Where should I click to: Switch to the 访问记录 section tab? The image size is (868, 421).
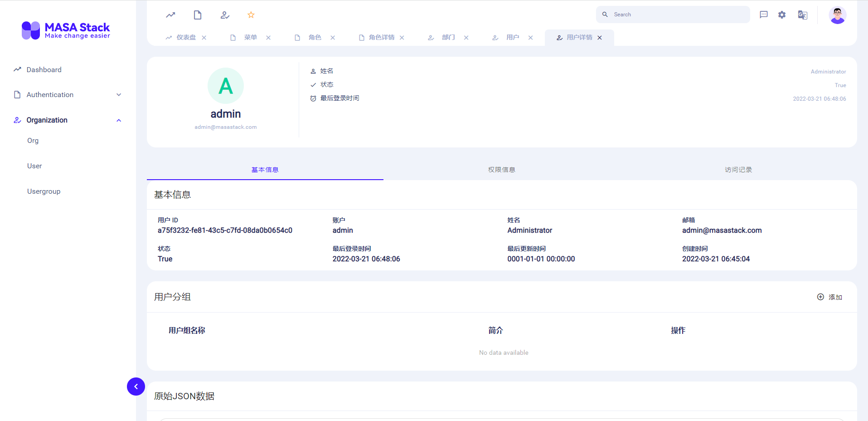point(738,170)
